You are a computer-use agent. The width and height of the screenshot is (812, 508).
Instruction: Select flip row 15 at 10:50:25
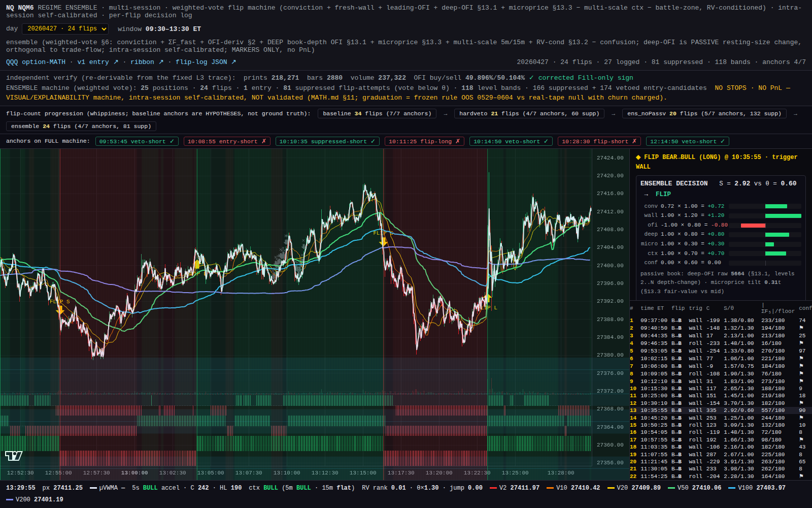pyautogui.click(x=721, y=425)
